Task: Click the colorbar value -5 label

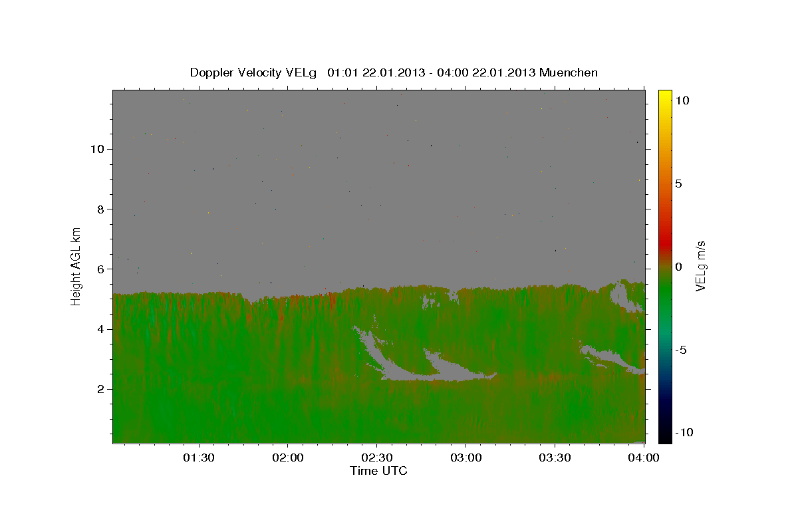Action: click(x=680, y=350)
